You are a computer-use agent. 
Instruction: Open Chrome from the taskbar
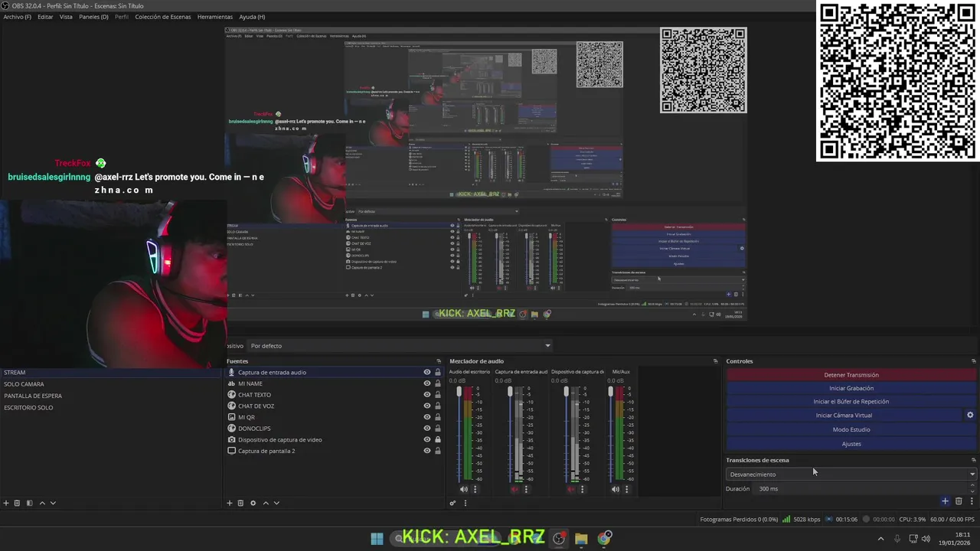pyautogui.click(x=604, y=538)
